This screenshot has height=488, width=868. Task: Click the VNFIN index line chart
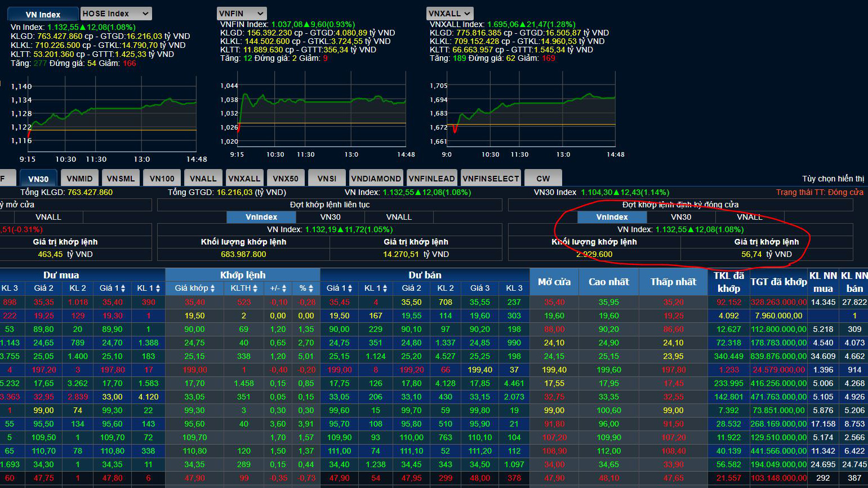click(322, 113)
